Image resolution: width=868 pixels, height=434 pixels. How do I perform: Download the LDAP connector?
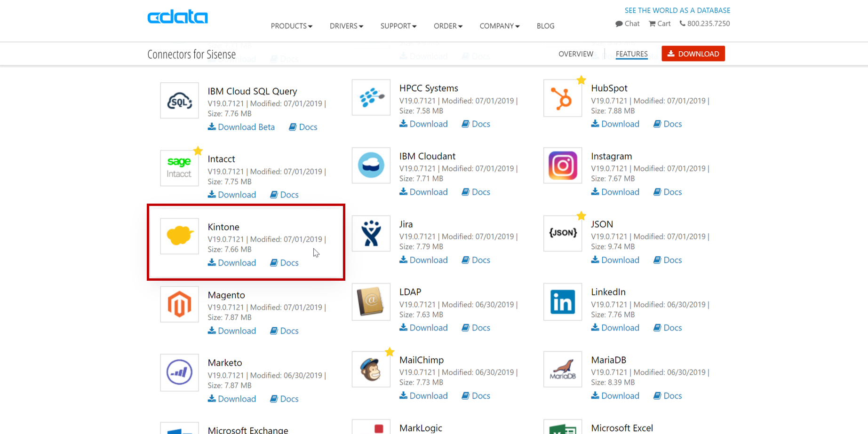pyautogui.click(x=423, y=328)
